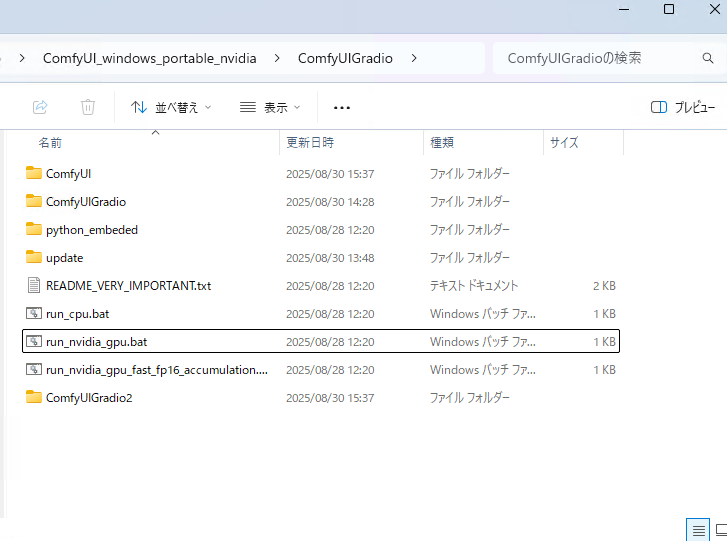Select ComfyUI_windows_portable_nvidia in breadcrumb
The image size is (727, 541).
[149, 58]
